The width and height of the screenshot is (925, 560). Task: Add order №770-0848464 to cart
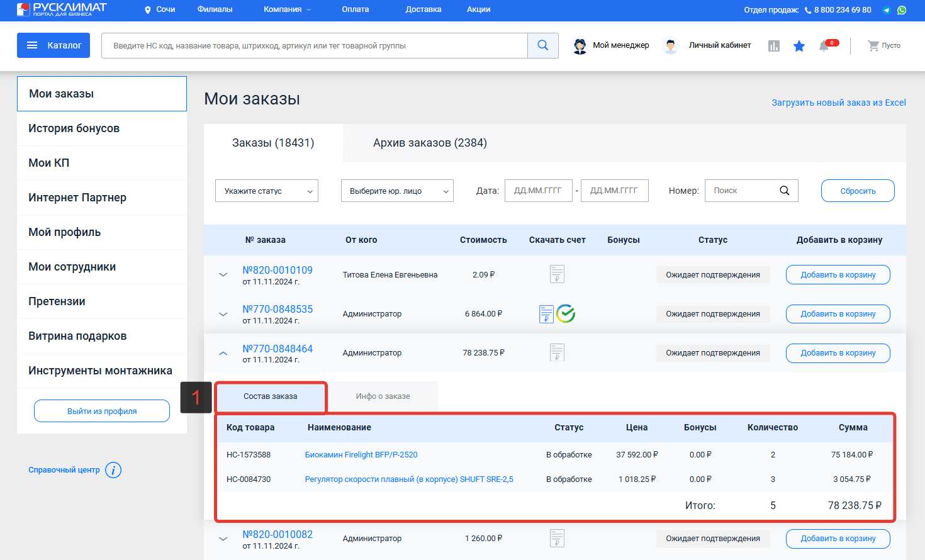[838, 353]
